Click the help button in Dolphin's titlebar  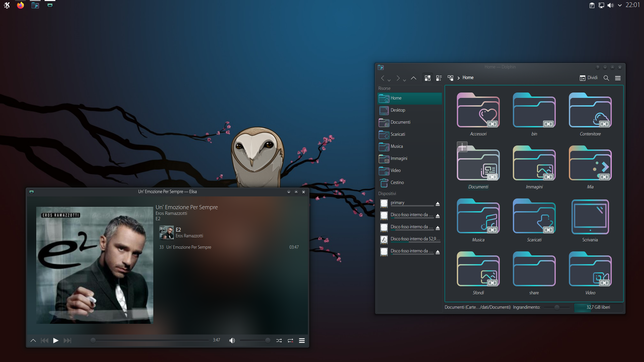coord(598,67)
